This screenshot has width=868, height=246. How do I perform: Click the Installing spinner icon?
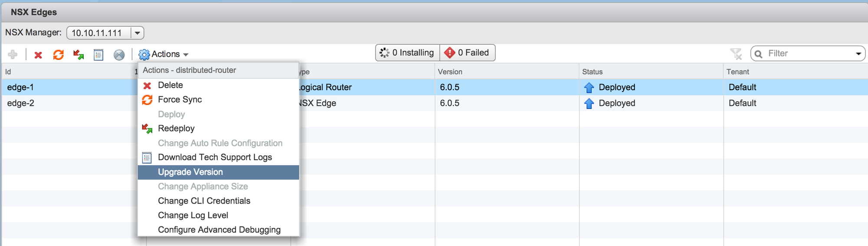(385, 53)
